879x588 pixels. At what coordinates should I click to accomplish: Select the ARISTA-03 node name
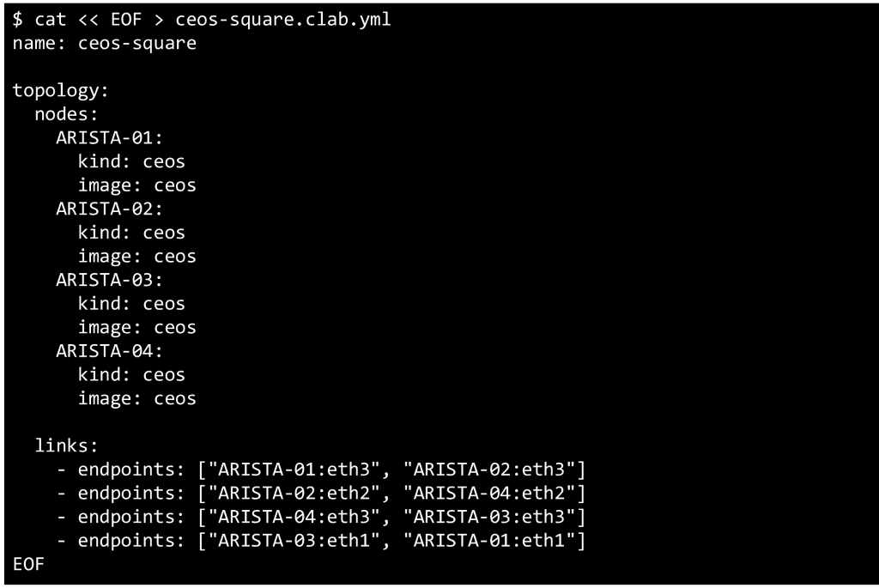point(109,280)
